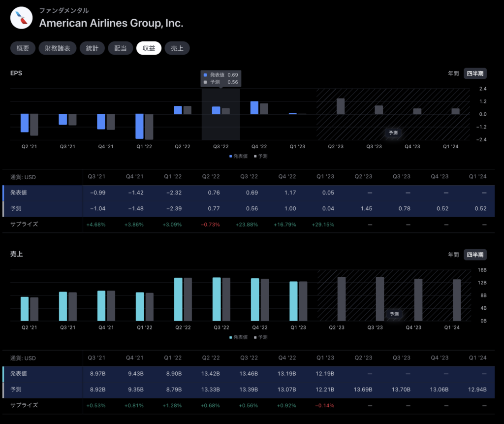Click EPS 発表値 cell −2.32
The width and height of the screenshot is (504, 424).
(x=174, y=193)
